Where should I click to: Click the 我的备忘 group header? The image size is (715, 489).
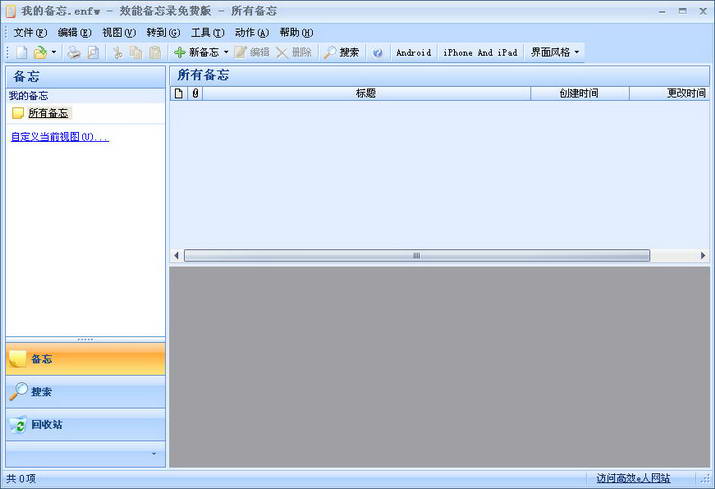point(86,96)
